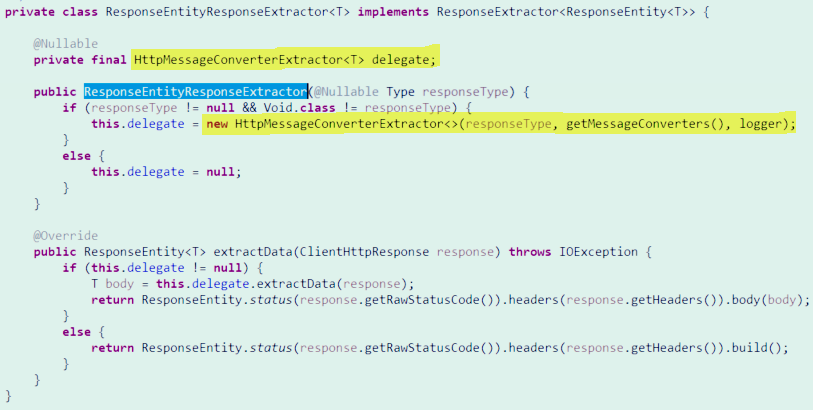
Task: Click the Type responseType constructor parameter
Action: (447, 92)
